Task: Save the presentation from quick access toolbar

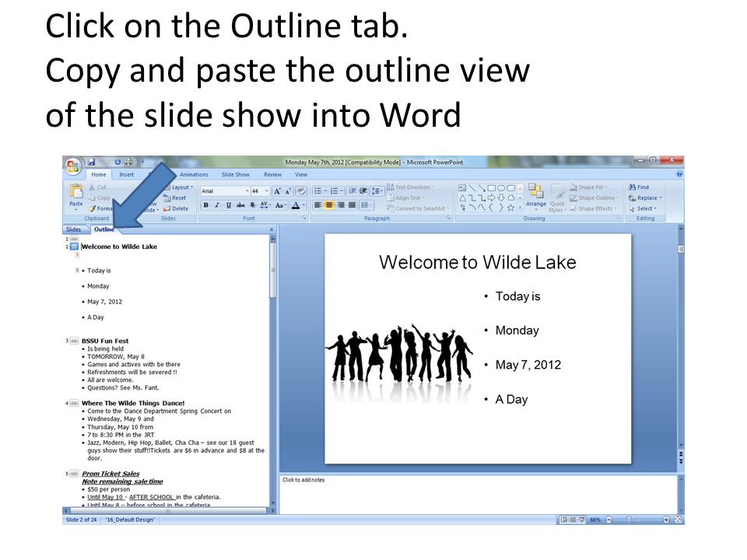Action: click(x=92, y=163)
